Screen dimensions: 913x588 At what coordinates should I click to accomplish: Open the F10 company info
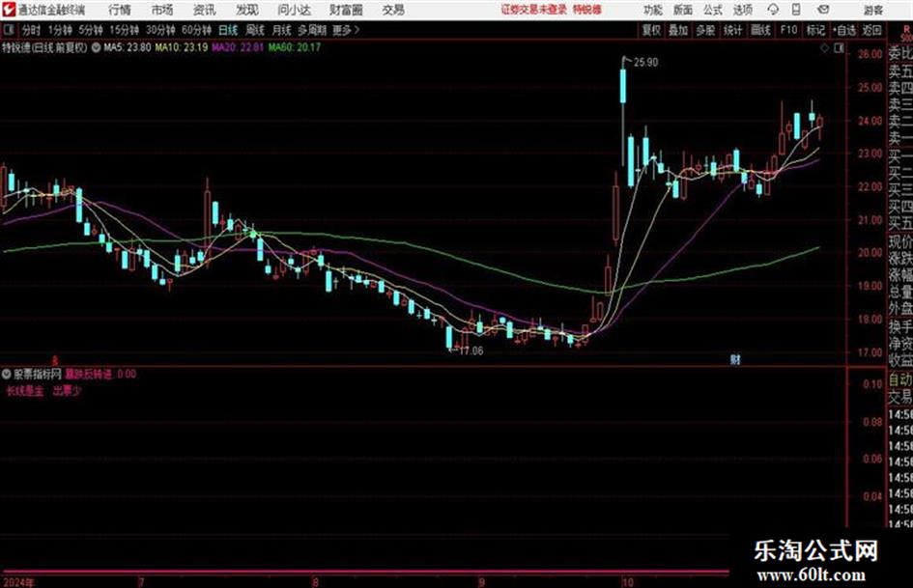(x=788, y=30)
